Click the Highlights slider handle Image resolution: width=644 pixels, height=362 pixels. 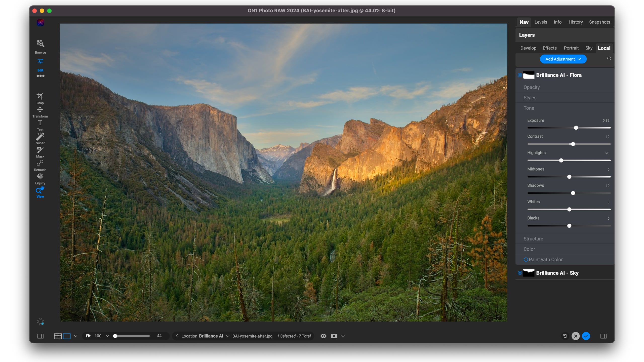(x=561, y=160)
